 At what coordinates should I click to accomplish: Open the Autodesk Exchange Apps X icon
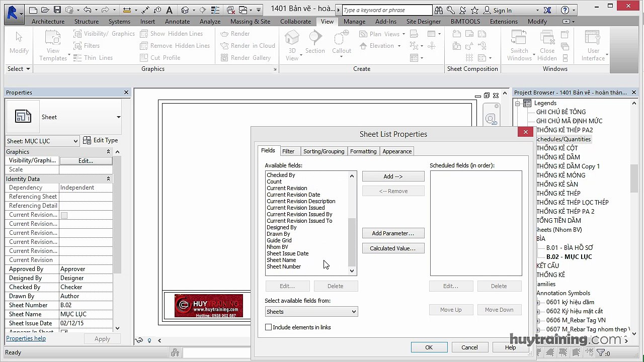pos(547,10)
